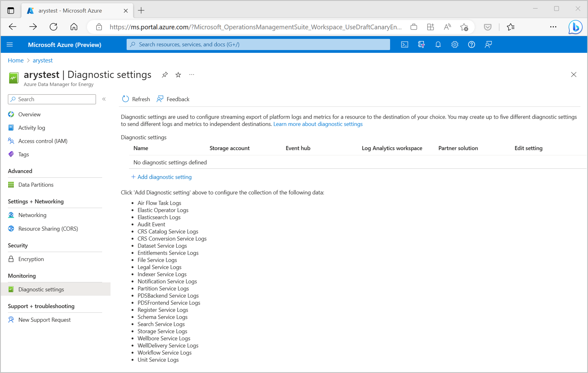Click the resource search box in sidebar
Image resolution: width=588 pixels, height=373 pixels.
[52, 99]
